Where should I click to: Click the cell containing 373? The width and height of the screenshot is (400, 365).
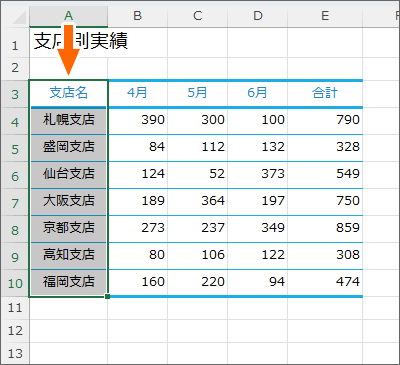(258, 175)
